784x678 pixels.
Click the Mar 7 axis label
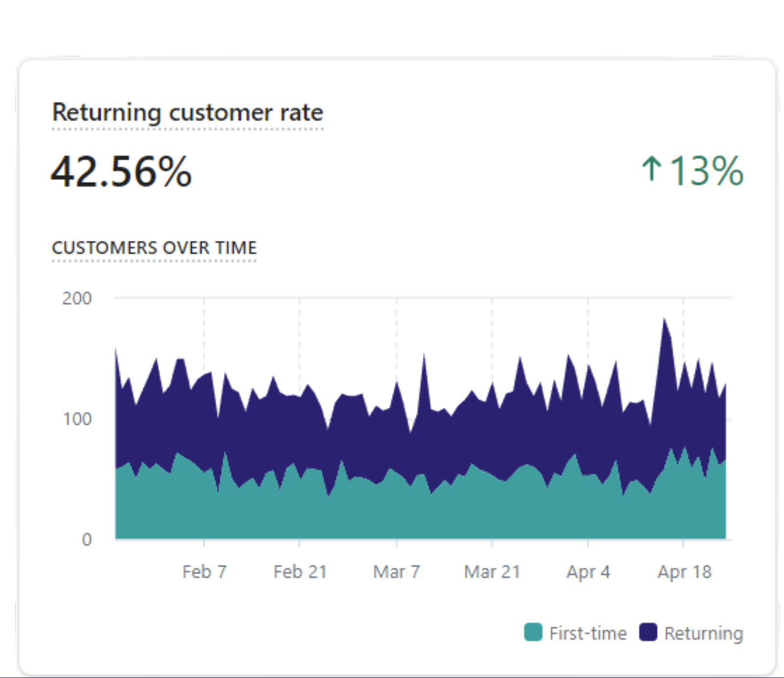[396, 572]
